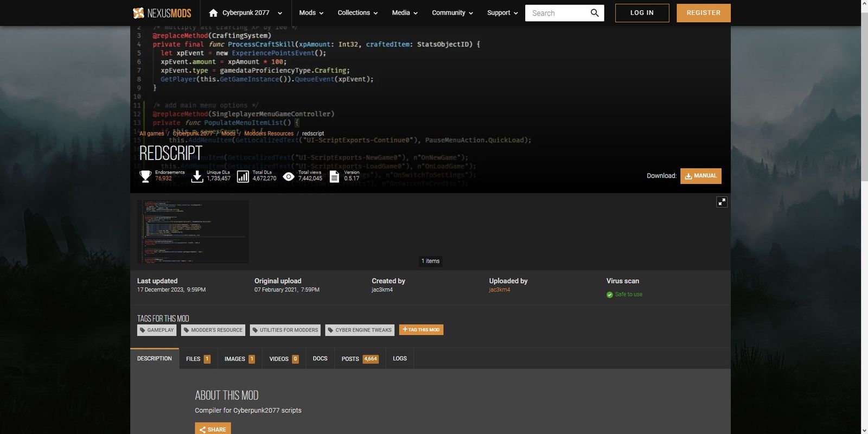Focus the Search input field
This screenshot has width=868, height=434.
(557, 13)
